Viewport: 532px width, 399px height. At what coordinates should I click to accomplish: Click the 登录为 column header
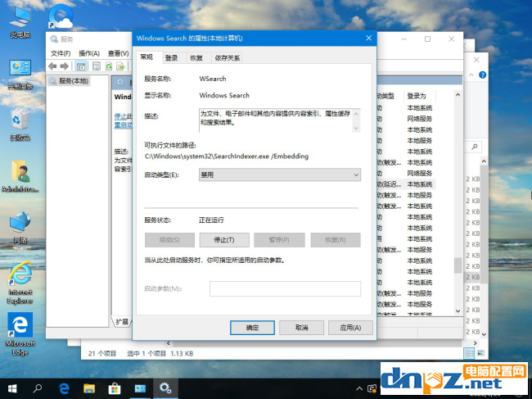coord(417,96)
